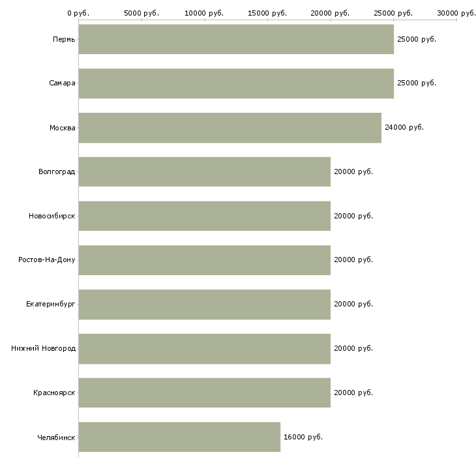Screen dimensions: 476x476
Task: Click the 15000 руб. axis tick label
Action: coord(267,13)
